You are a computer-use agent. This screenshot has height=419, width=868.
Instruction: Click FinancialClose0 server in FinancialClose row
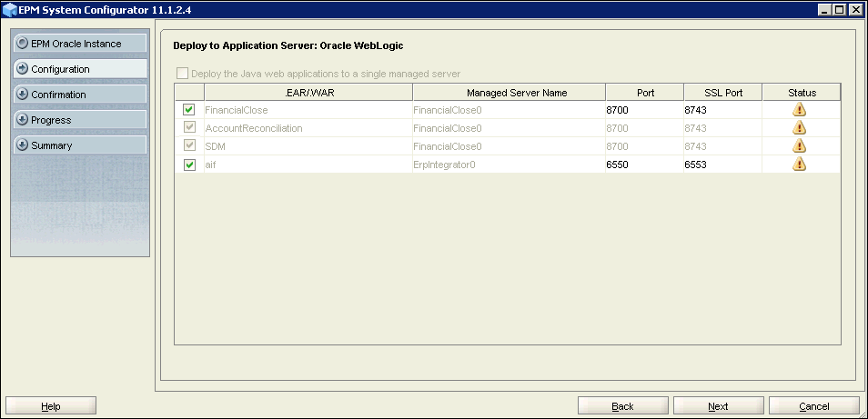point(509,110)
